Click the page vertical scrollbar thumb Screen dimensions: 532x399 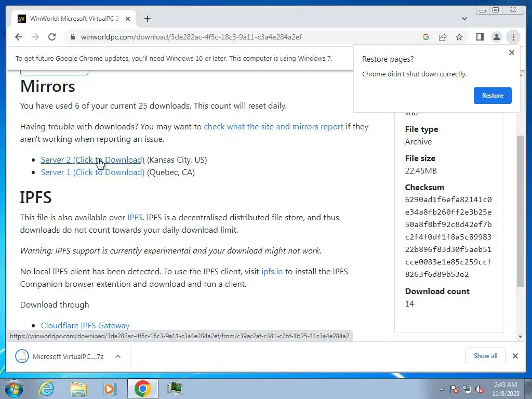(x=520, y=211)
